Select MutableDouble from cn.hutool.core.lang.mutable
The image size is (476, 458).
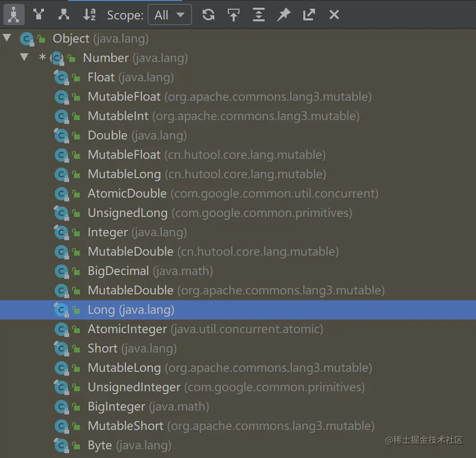(238, 252)
